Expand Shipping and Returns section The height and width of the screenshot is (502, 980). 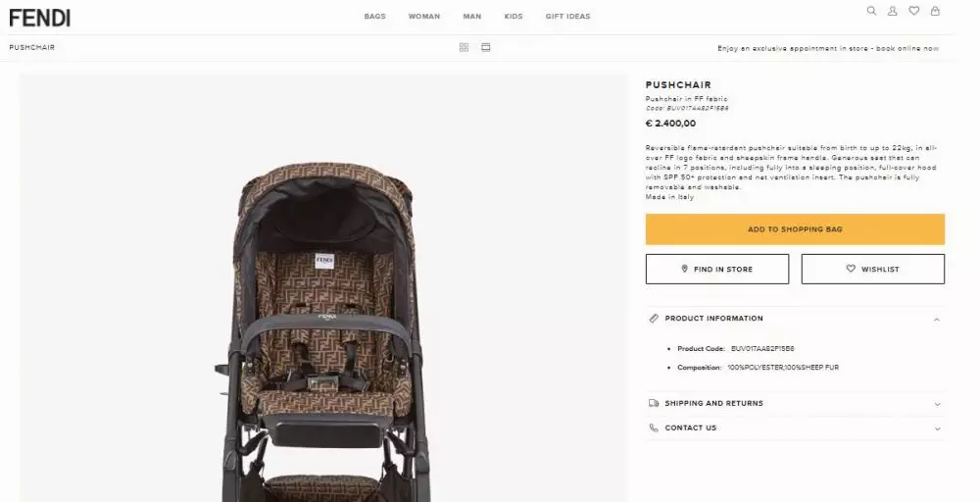coord(937,403)
